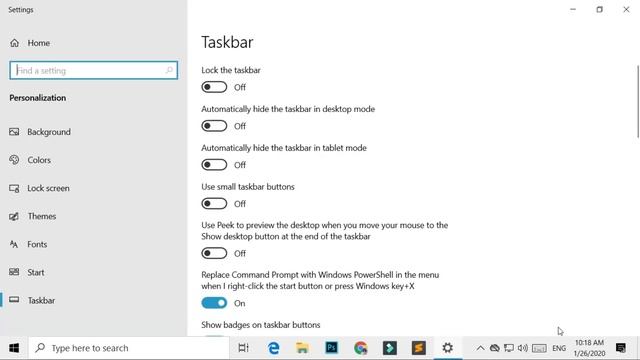This screenshot has width=640, height=360.
Task: Click the Lock screen icon in sidebar
Action: [x=14, y=188]
